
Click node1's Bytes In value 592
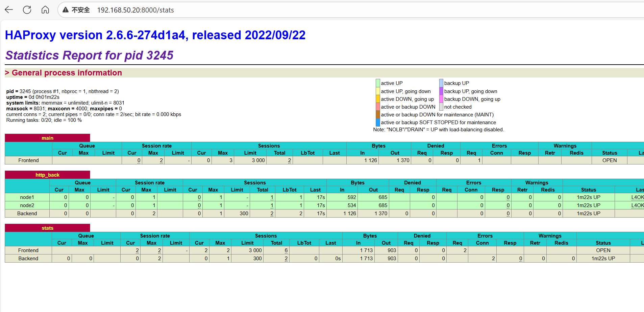pyautogui.click(x=352, y=197)
